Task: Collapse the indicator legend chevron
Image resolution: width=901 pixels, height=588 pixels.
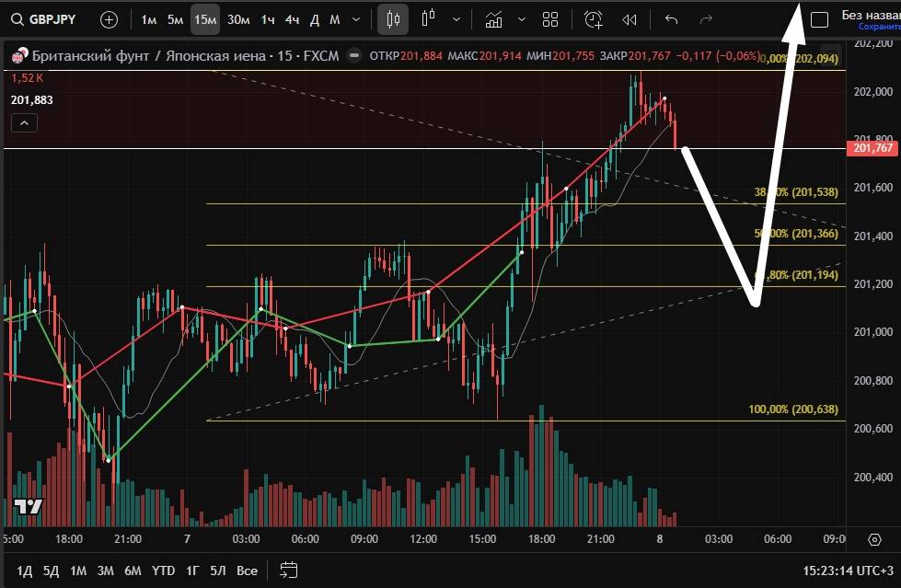Action: 25,123
